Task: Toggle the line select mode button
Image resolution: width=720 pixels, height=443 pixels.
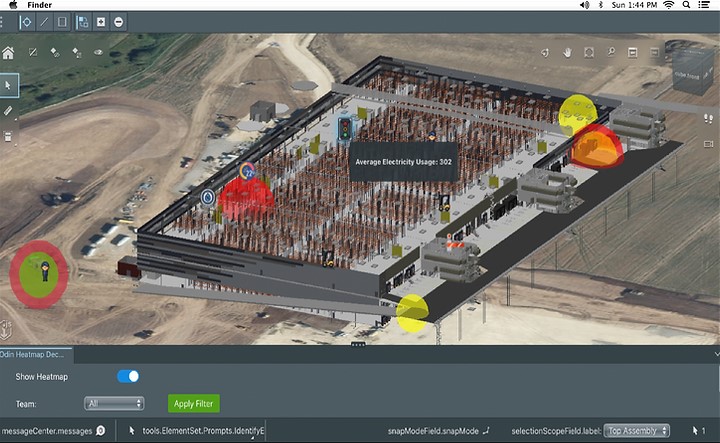Action: 44,21
